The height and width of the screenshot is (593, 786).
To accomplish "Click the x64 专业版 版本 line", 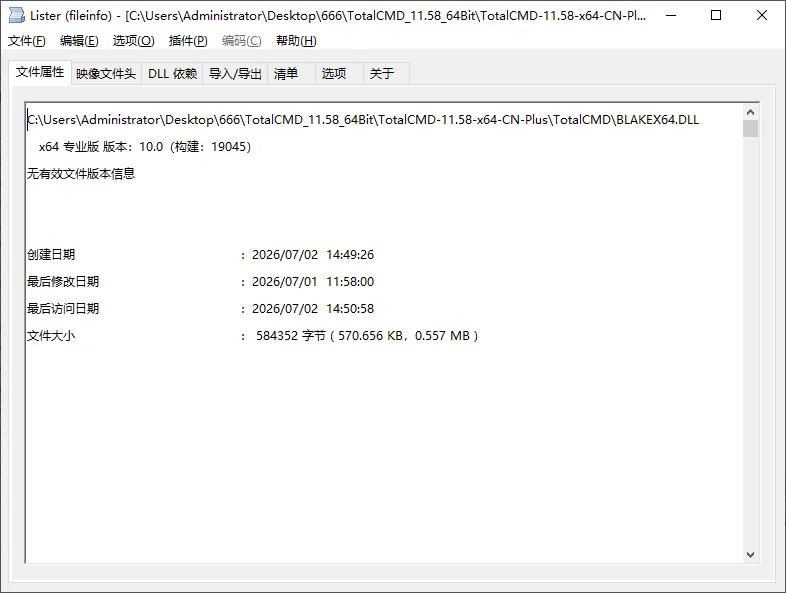I will tap(145, 147).
